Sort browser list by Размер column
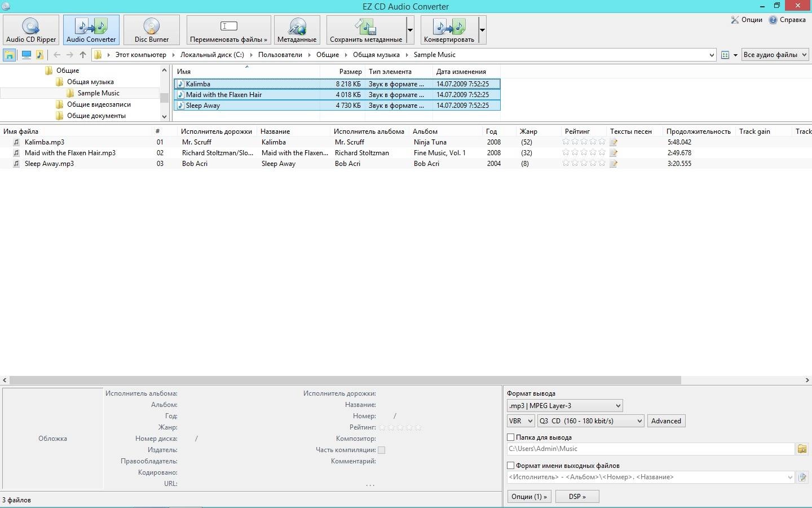The image size is (812, 508). (x=342, y=72)
